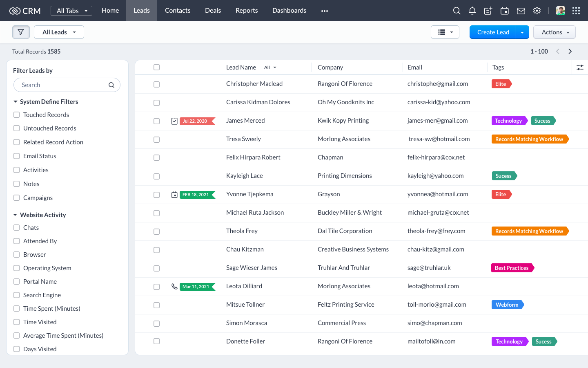Open global search in the top bar
The height and width of the screenshot is (368, 588).
457,11
